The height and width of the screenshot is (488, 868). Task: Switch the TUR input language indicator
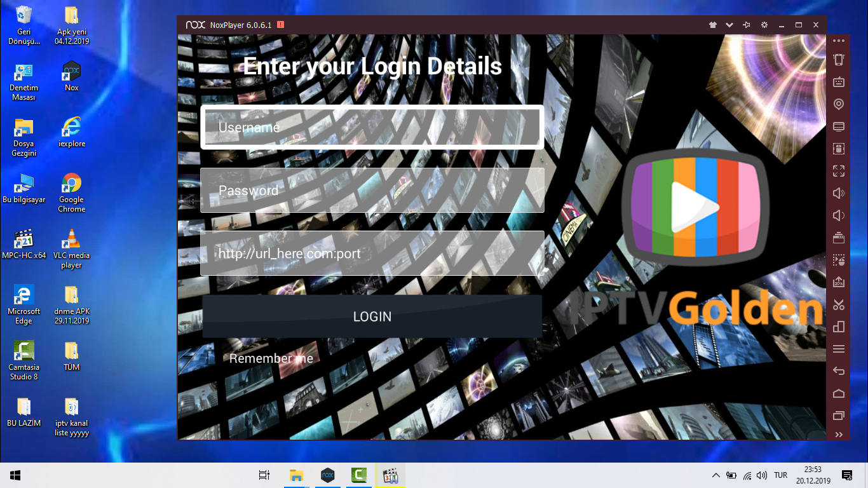781,475
